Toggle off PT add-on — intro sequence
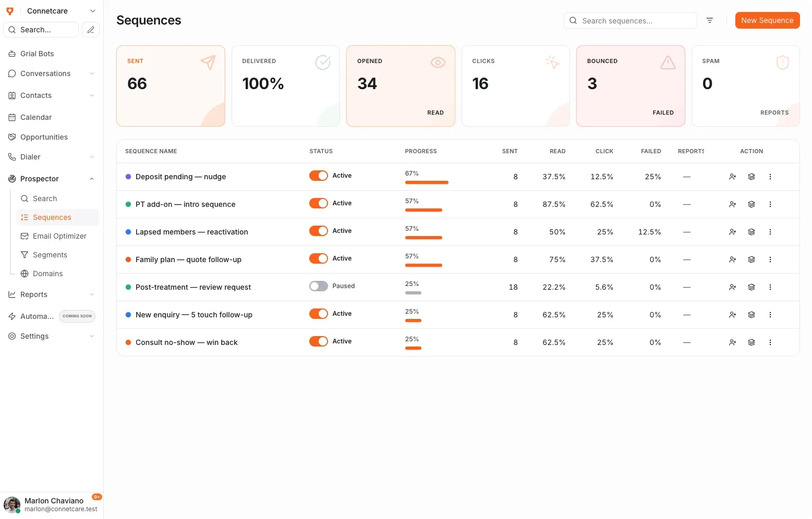This screenshot has width=812, height=519. coord(319,203)
